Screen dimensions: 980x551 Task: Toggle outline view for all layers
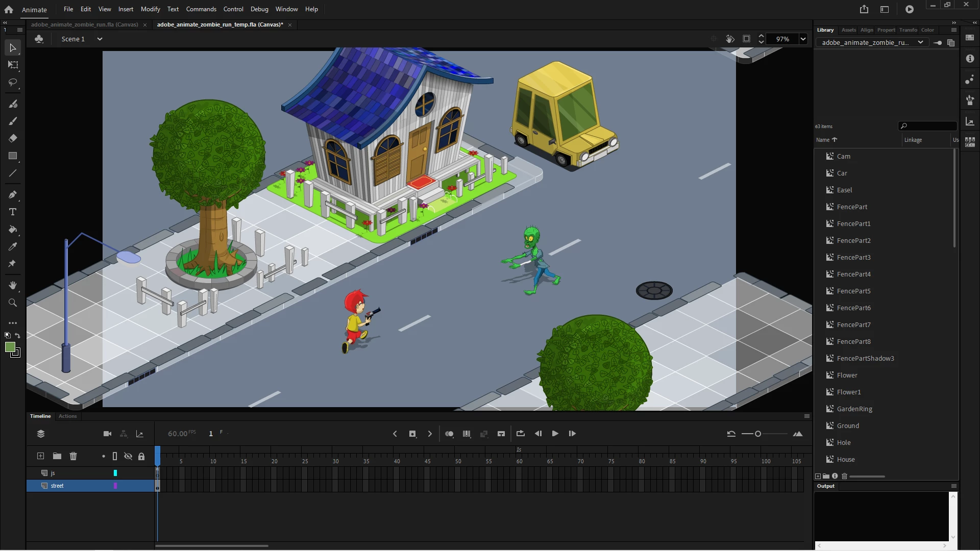(115, 456)
